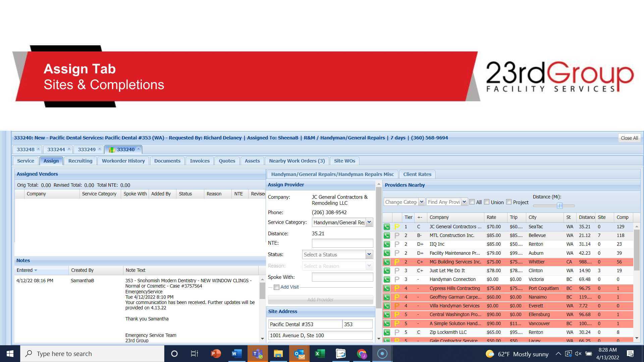
Task: Enable the Add Visit checkbox
Action: coord(276,287)
